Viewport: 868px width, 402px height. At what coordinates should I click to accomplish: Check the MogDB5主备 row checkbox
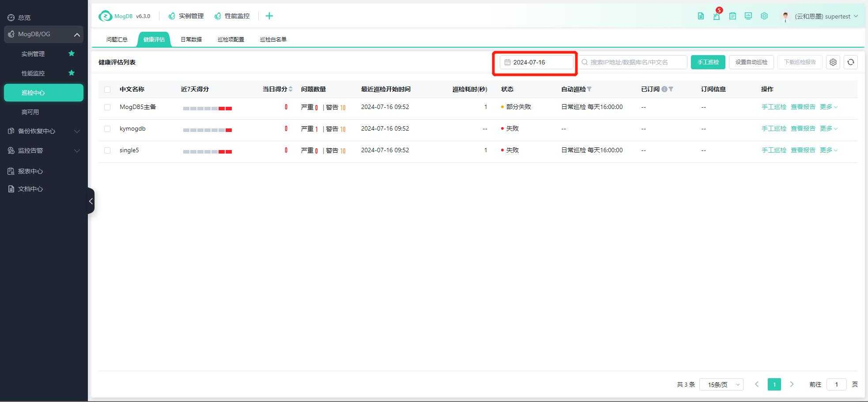(x=107, y=107)
